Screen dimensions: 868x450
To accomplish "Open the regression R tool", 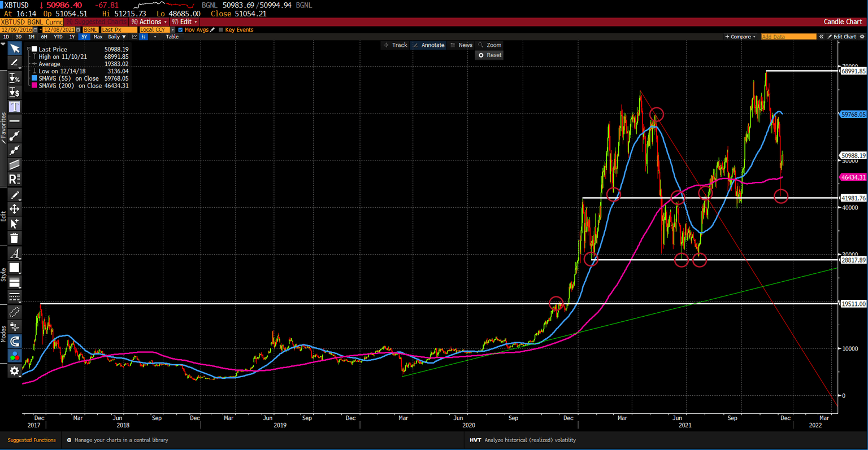I will [15, 180].
